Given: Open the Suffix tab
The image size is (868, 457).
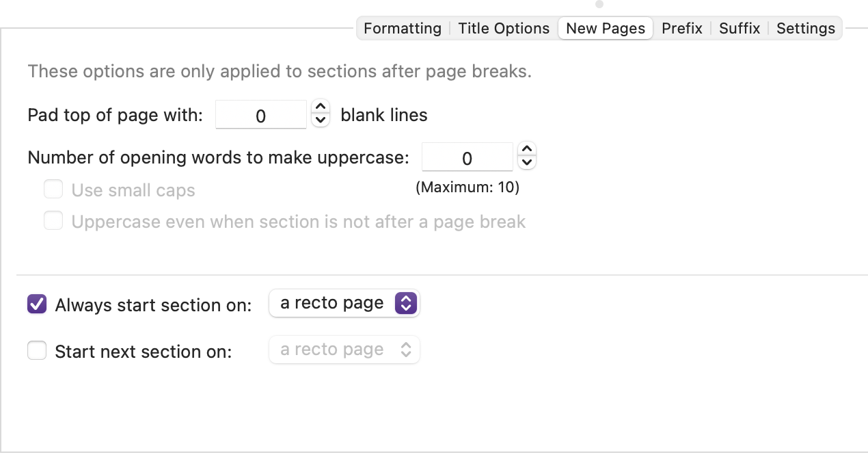Looking at the screenshot, I should coord(740,29).
